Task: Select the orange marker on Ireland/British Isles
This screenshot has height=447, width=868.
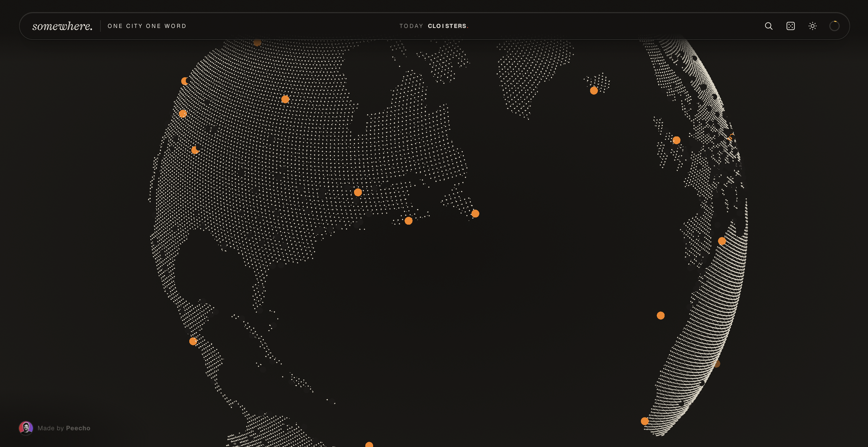Action: click(676, 140)
